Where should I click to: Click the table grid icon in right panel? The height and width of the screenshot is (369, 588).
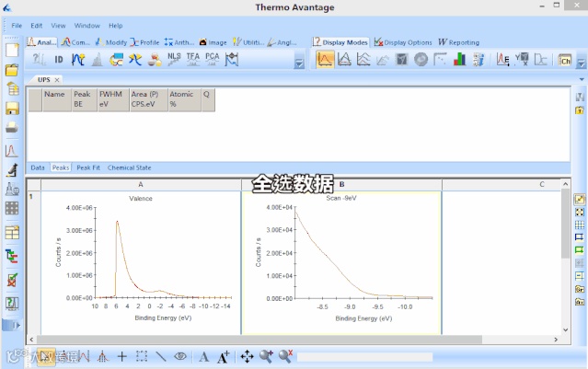point(580,225)
